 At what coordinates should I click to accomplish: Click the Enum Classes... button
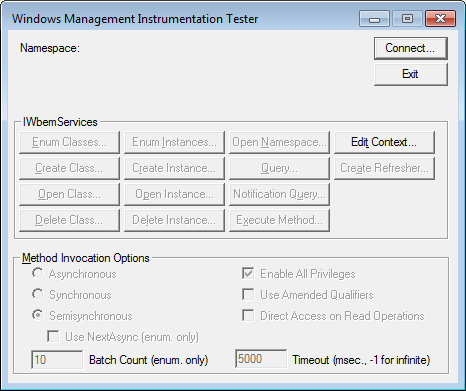pos(69,142)
